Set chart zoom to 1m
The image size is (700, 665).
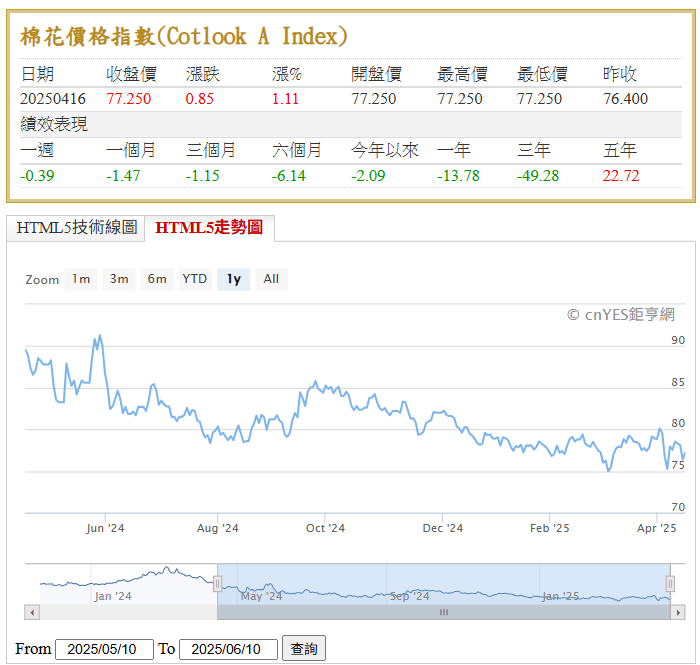pyautogui.click(x=81, y=279)
